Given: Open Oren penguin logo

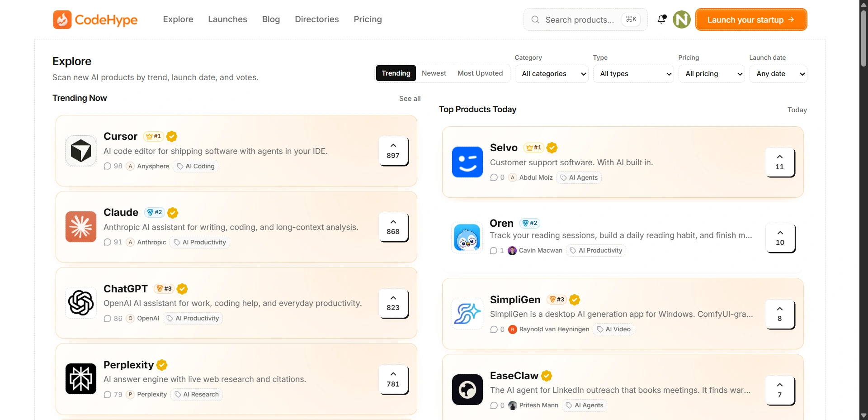Looking at the screenshot, I should coord(467,238).
